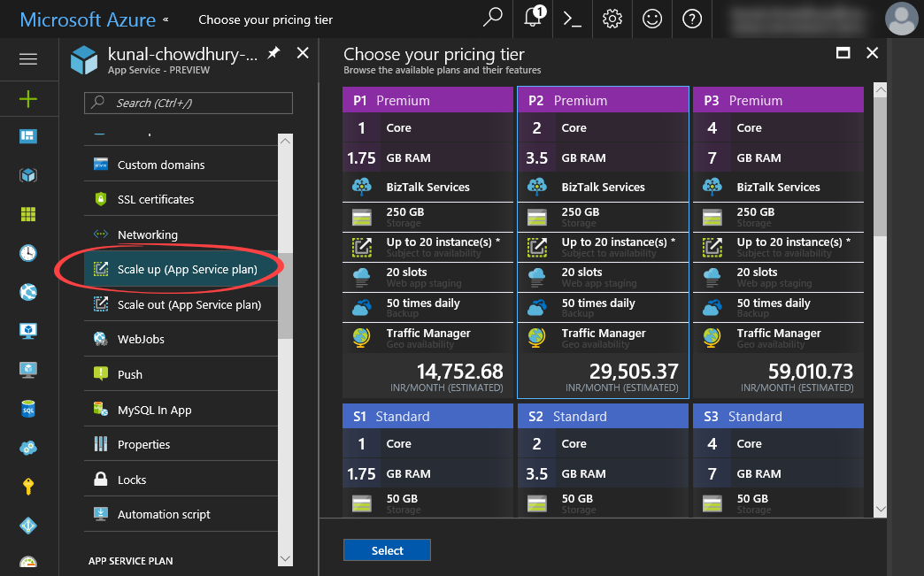924x576 pixels.
Task: Toggle the hamburger sidebar menu
Action: click(x=28, y=59)
